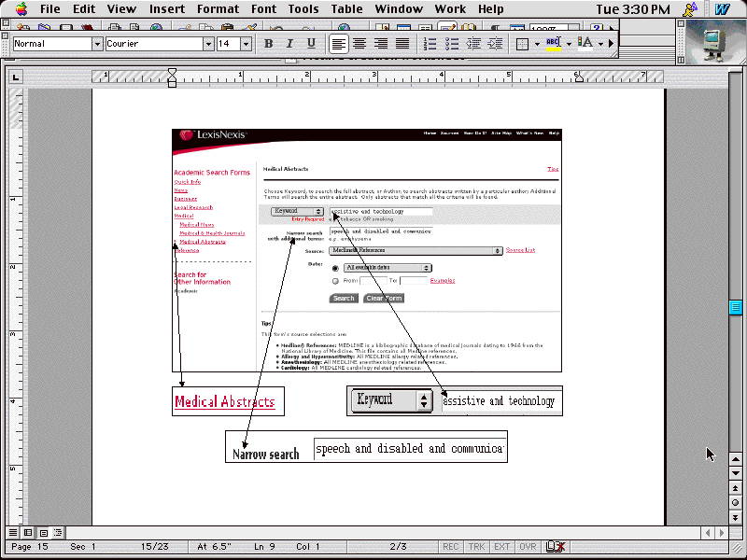The image size is (747, 560).
Task: Open the font size dropdown showing 14
Action: coord(246,44)
